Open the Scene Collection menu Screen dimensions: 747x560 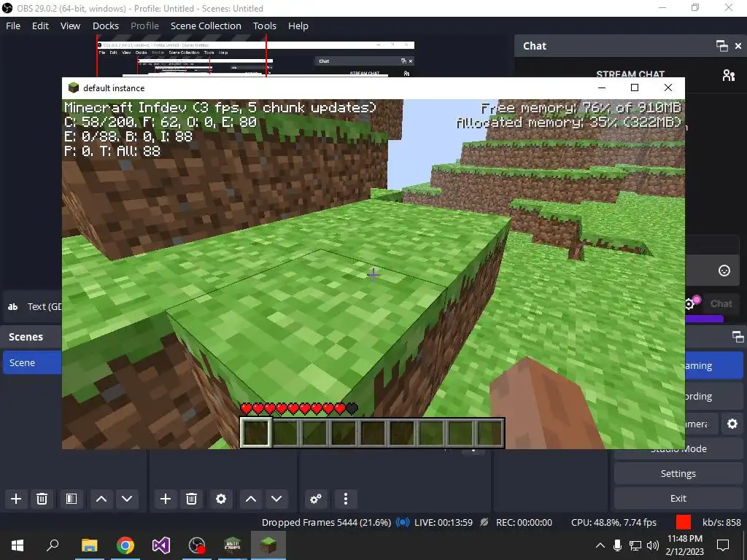click(206, 26)
